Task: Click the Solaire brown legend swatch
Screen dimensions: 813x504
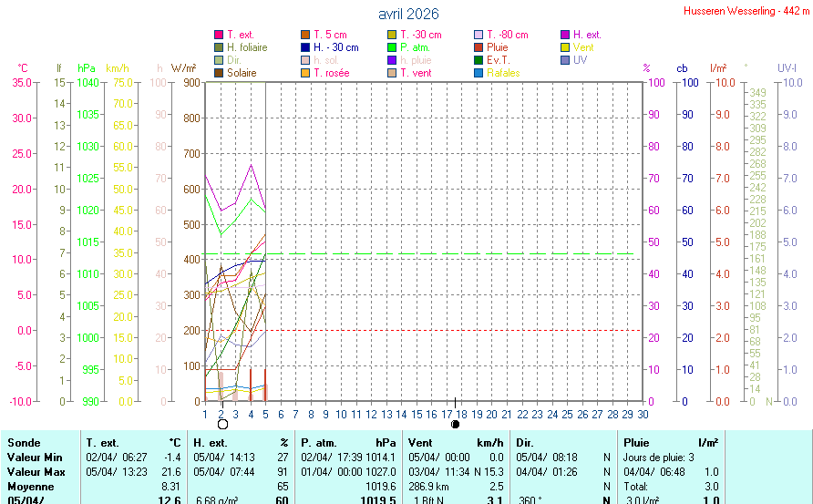Action: (219, 73)
